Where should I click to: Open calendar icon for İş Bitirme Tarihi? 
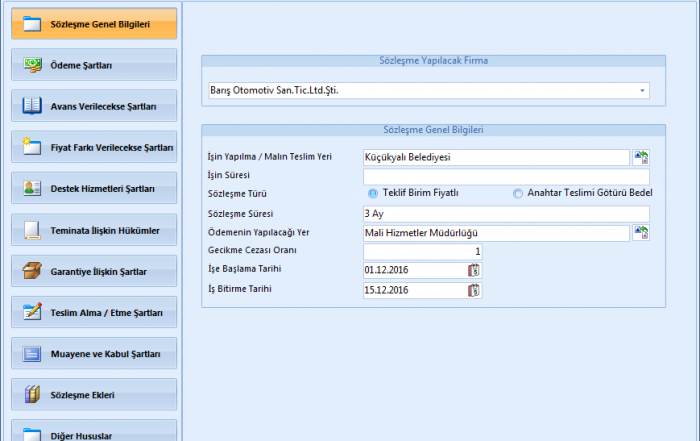(474, 290)
